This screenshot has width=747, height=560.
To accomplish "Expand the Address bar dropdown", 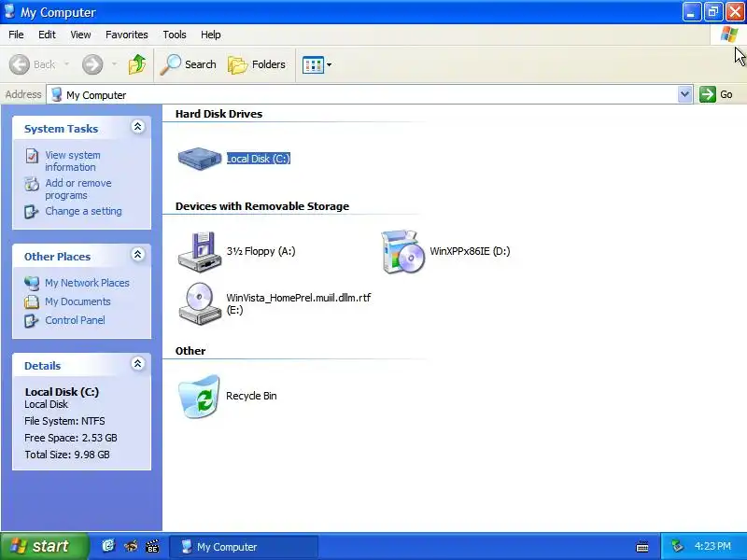I will pyautogui.click(x=684, y=94).
